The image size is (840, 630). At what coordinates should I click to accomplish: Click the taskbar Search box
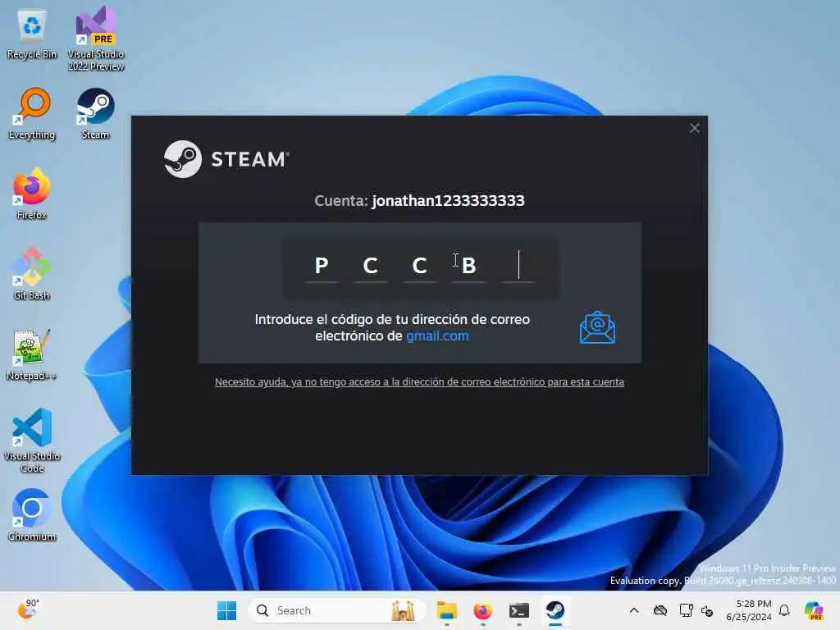pyautogui.click(x=337, y=610)
